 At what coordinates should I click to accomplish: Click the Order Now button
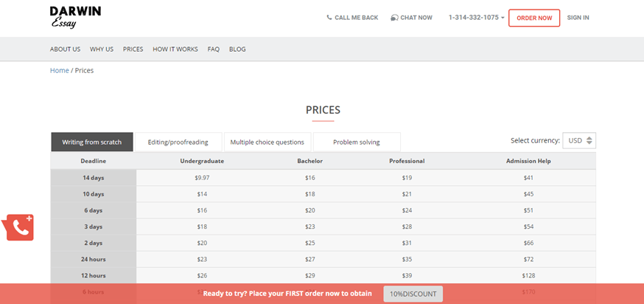pyautogui.click(x=534, y=18)
